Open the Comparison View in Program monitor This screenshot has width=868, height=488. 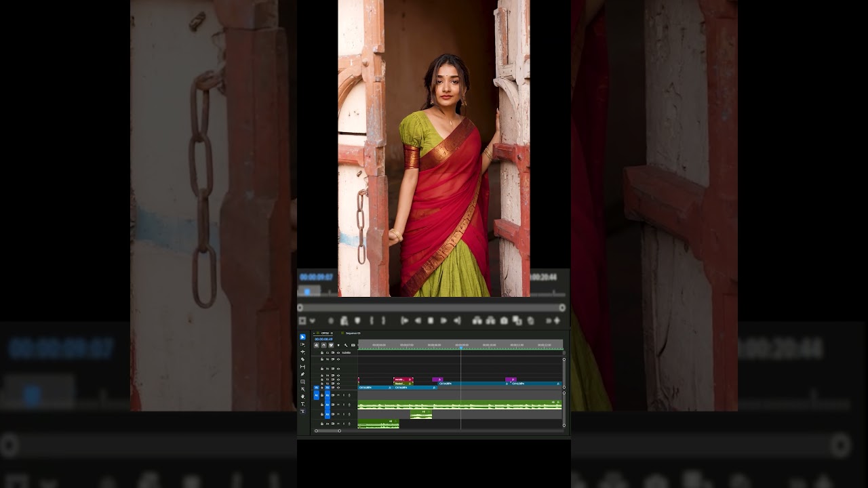point(517,321)
